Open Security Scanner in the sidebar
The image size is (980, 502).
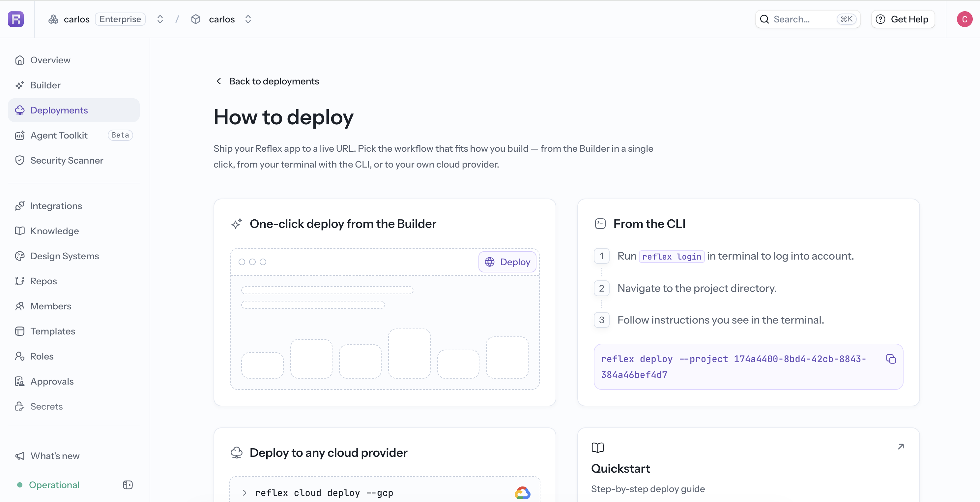point(74,160)
